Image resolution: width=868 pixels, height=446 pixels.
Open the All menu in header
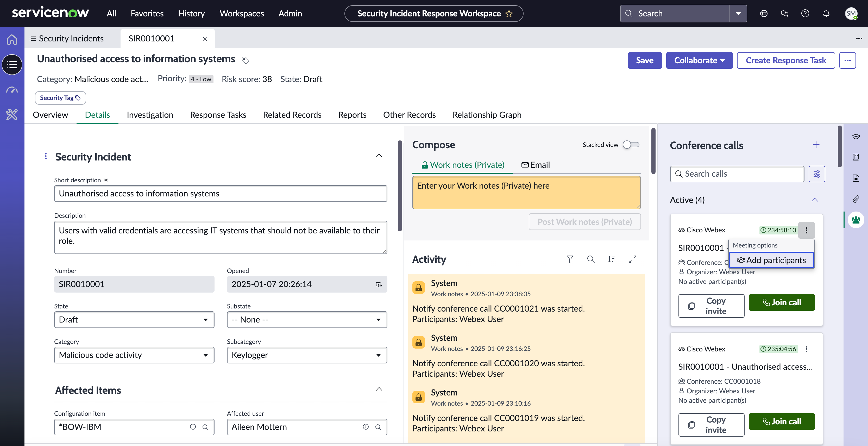(111, 14)
